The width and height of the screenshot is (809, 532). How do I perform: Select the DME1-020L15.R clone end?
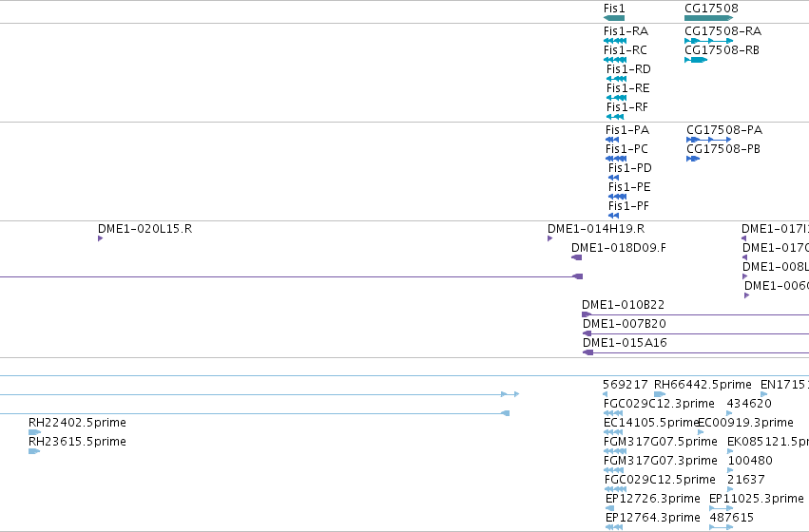[x=145, y=229]
